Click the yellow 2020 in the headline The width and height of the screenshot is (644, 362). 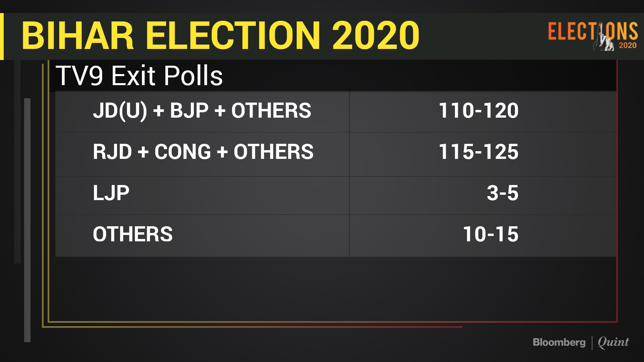(376, 36)
